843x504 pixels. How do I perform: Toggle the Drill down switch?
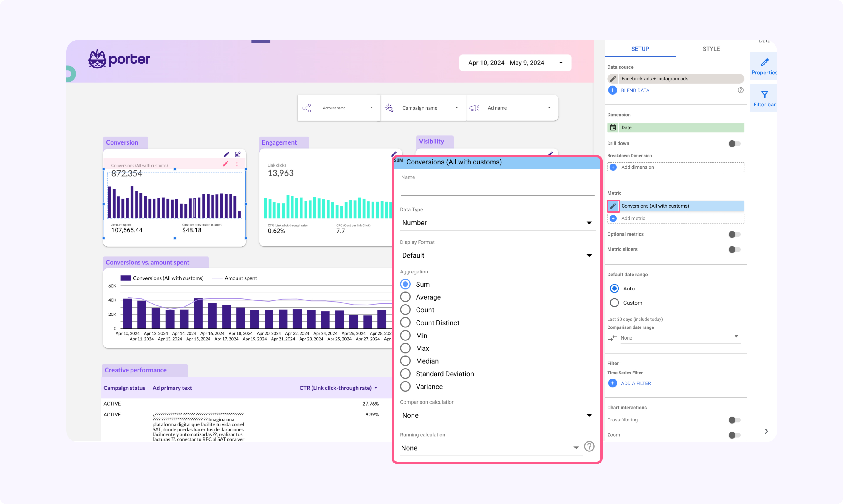tap(734, 144)
